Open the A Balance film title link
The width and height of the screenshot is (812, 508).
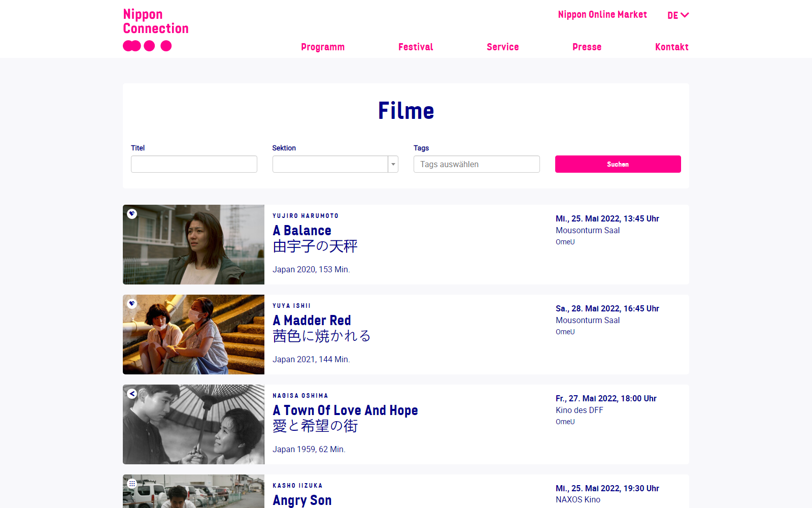click(x=302, y=231)
